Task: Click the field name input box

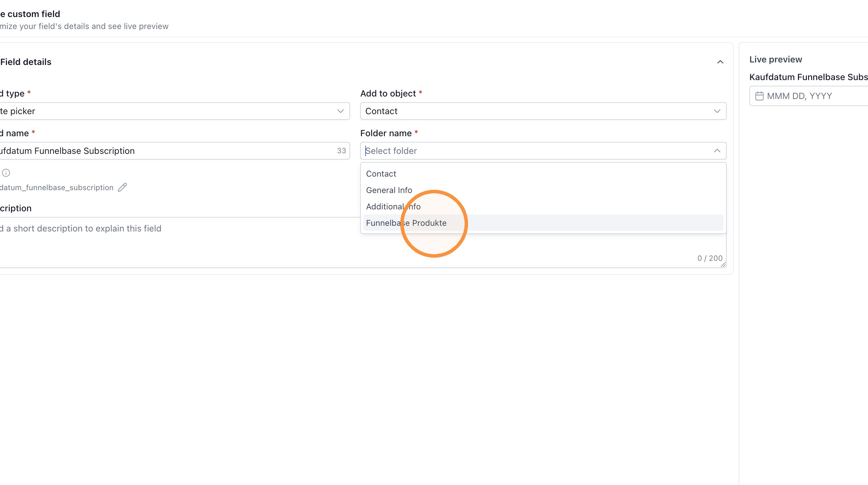Action: 174,151
